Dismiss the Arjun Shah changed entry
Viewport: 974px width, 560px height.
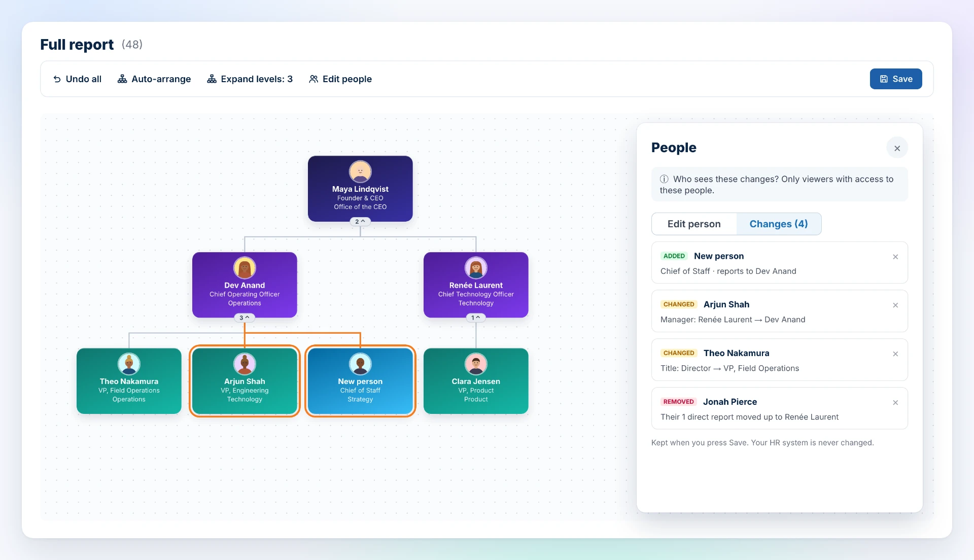(x=895, y=305)
